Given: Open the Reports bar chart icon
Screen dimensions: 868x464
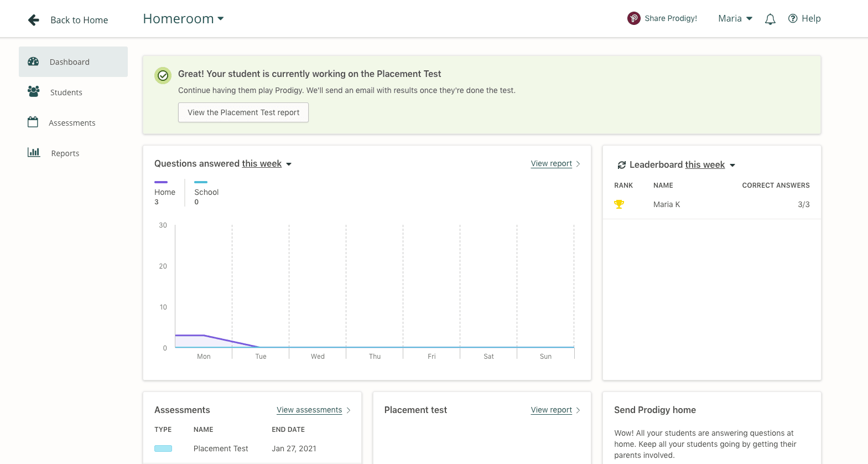Looking at the screenshot, I should pyautogui.click(x=34, y=152).
